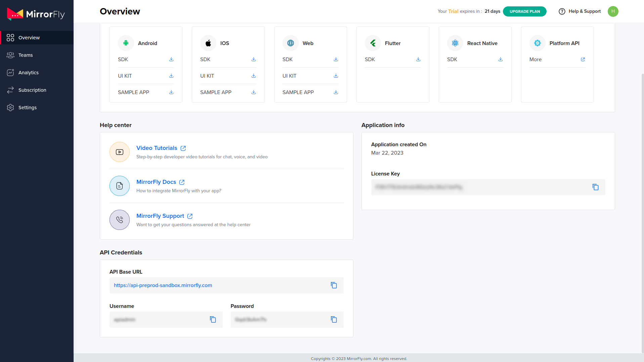Copy the License Key
Image resolution: width=644 pixels, height=362 pixels.
(595, 187)
